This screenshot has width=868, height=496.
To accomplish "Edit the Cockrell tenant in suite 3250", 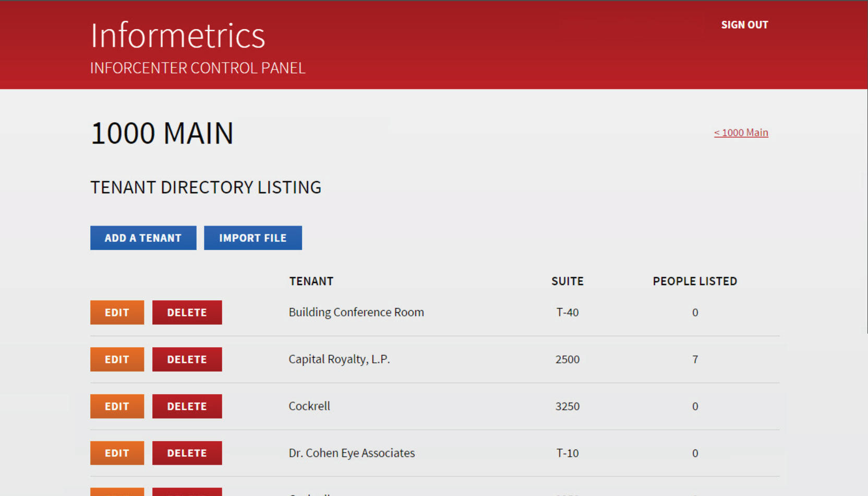I will [x=117, y=406].
